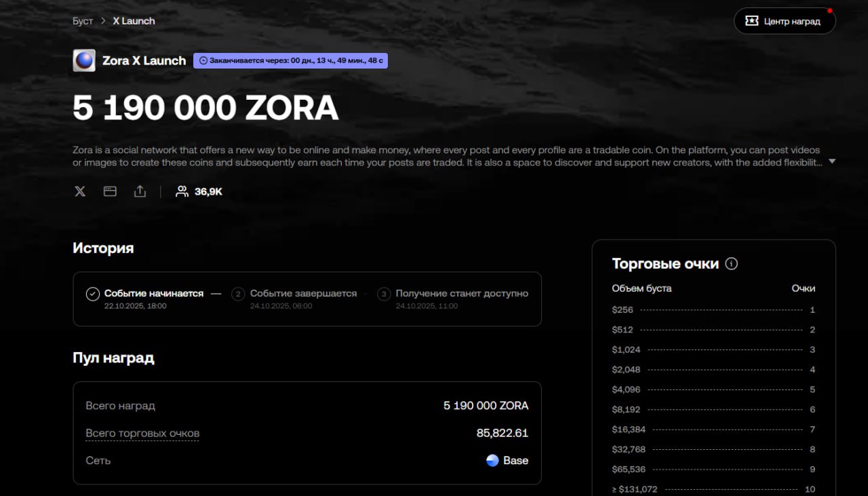Click the Всего торговых очков label
Screen dimensions: 868x496
[x=142, y=433]
